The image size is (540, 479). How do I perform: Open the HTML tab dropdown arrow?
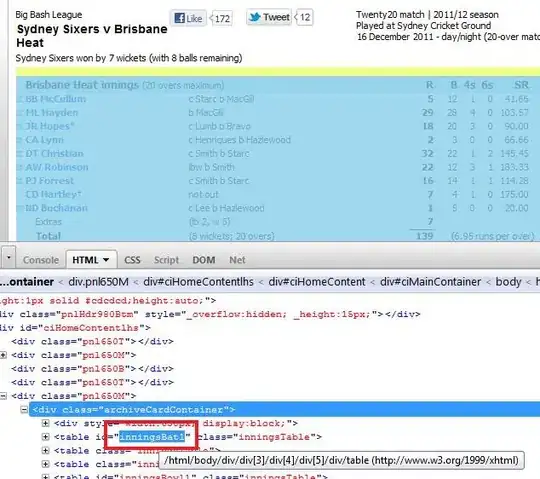(106, 260)
